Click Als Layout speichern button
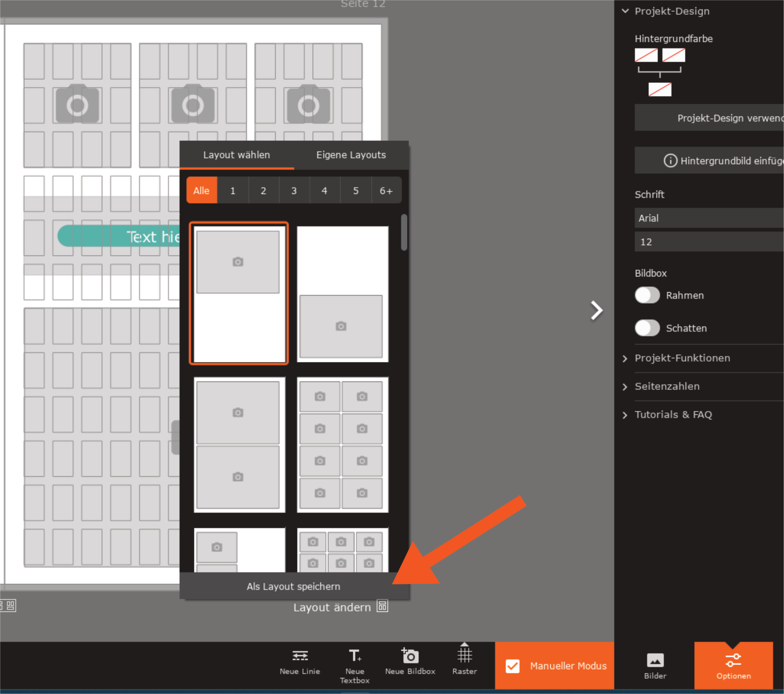 click(293, 586)
